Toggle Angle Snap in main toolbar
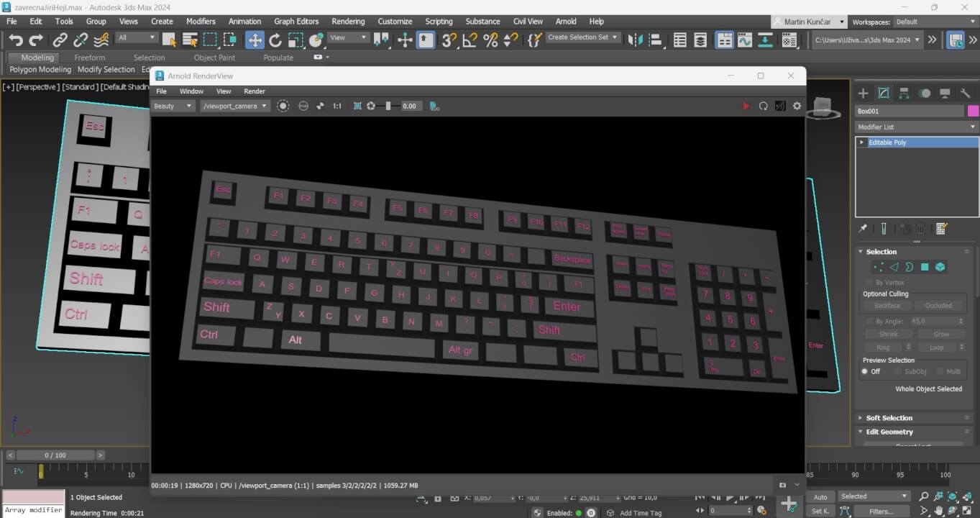980x518 pixels. [470, 40]
